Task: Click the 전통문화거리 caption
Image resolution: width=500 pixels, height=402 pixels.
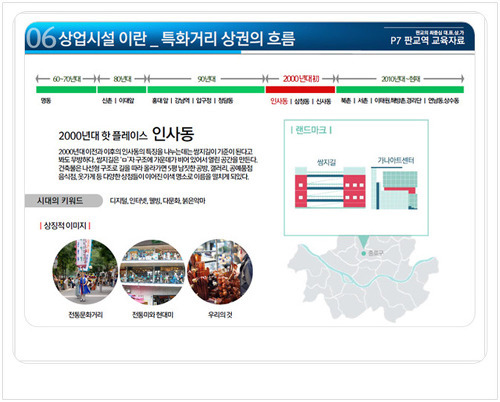Action: pyautogui.click(x=86, y=315)
